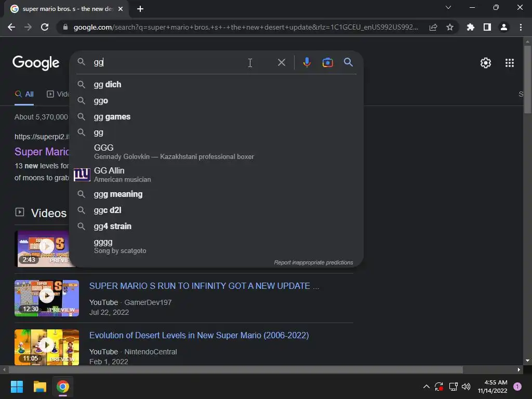532x399 pixels.
Task: Choose the 'ggc d2l' suggestion
Action: tap(217, 210)
